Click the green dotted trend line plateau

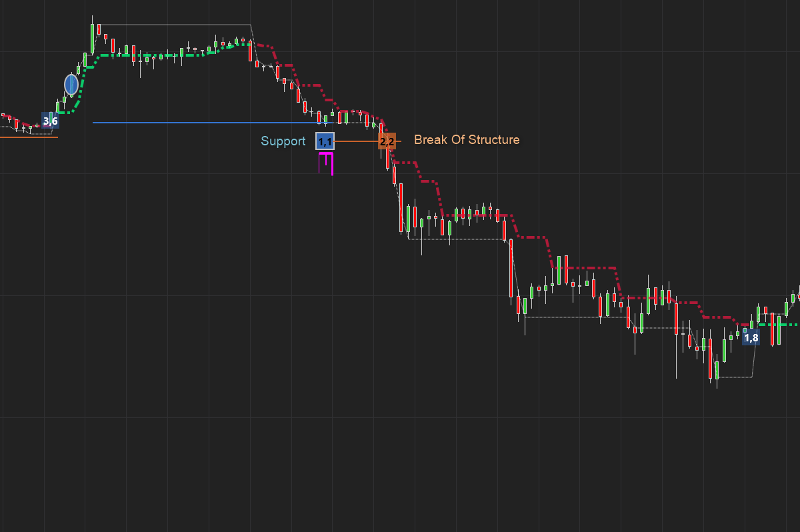click(x=167, y=55)
